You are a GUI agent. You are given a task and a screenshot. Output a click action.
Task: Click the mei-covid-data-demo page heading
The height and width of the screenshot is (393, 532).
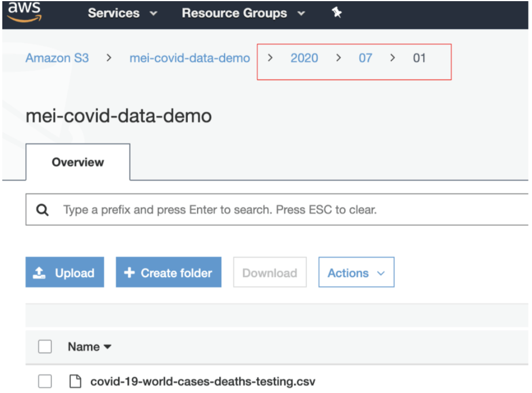pyautogui.click(x=119, y=116)
